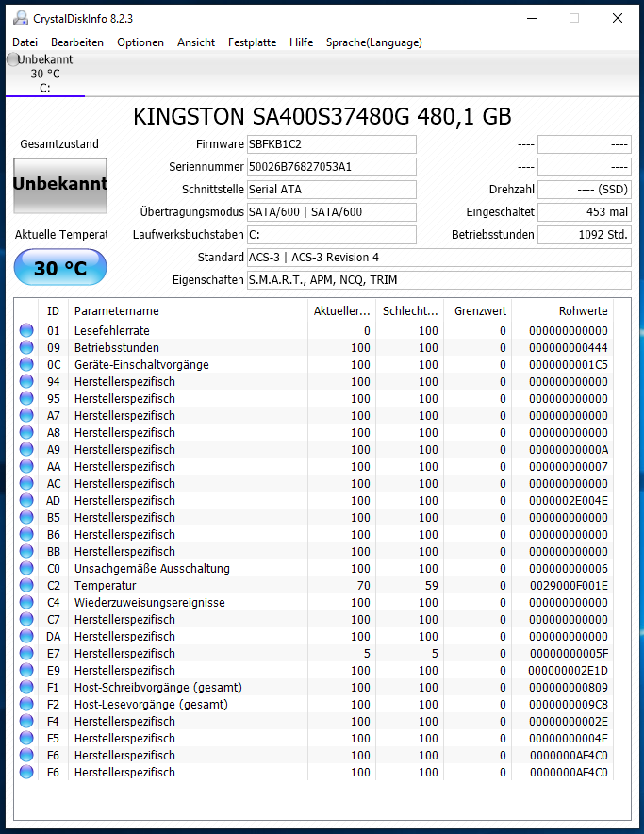
Task: Click status orb for F2 Host-Lesevorgänge
Action: click(26, 704)
